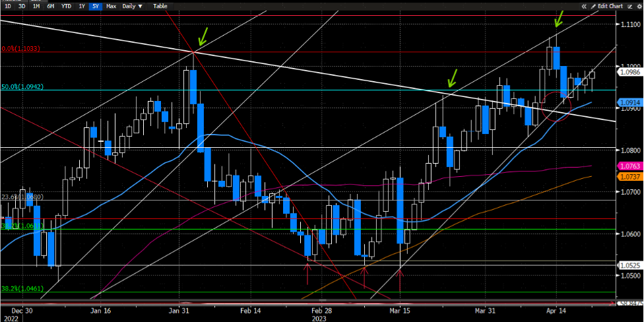Click the Edit Chart pencil icon
This screenshot has width=644, height=322.
[593, 6]
